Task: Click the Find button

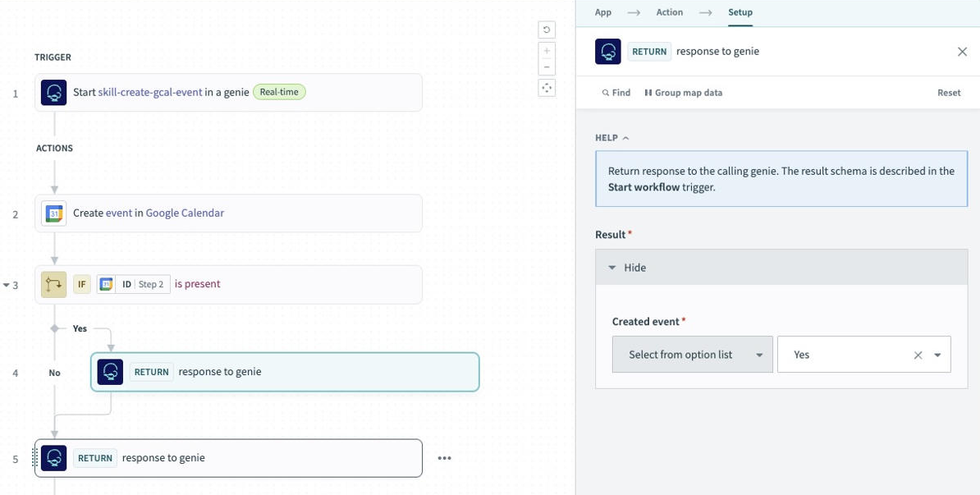Action: [x=616, y=93]
